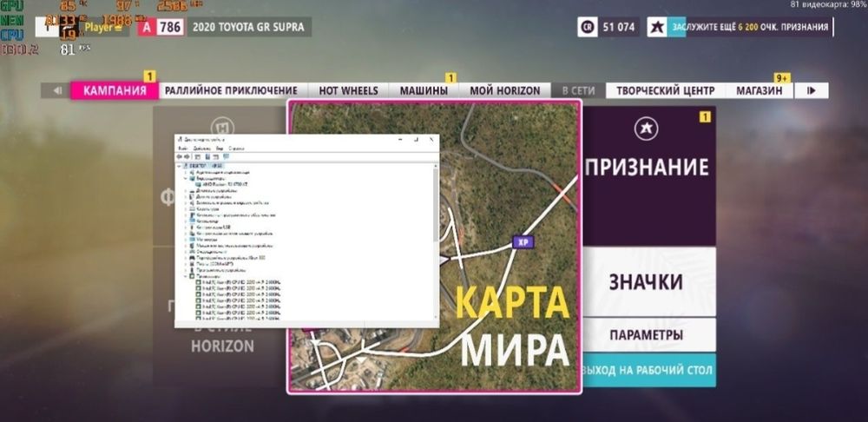Open the ПРИЗНАНИЕ tile
The height and width of the screenshot is (422, 868).
pos(648,176)
